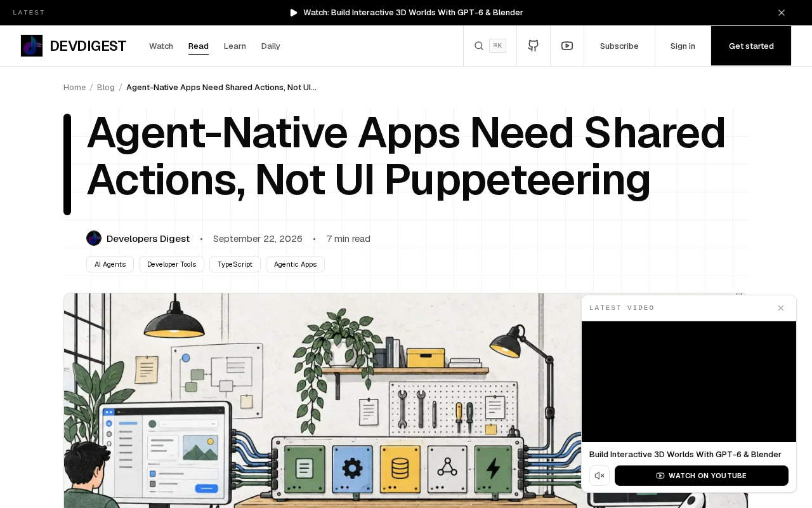The width and height of the screenshot is (812, 508).
Task: Close the Latest Video popup
Action: click(x=781, y=308)
